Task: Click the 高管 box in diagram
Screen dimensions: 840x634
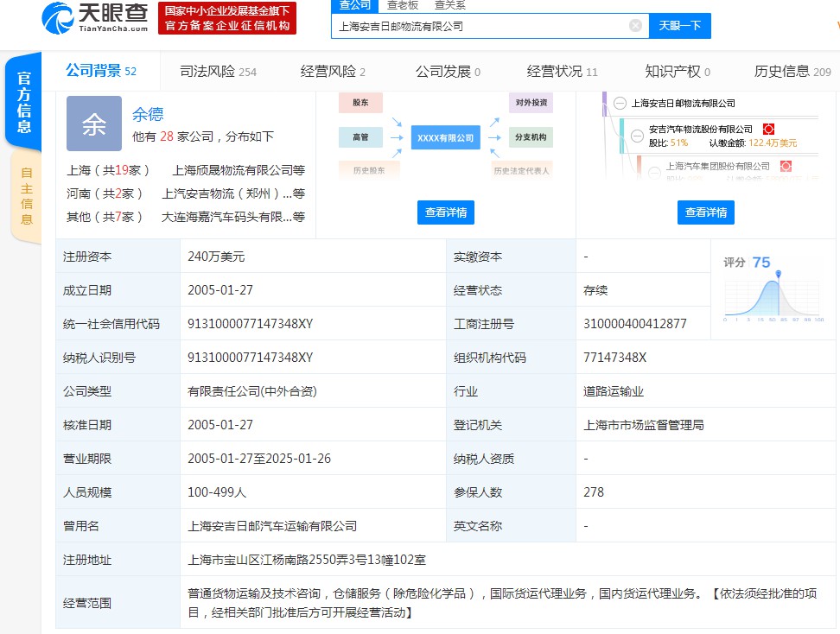Action: 360,137
